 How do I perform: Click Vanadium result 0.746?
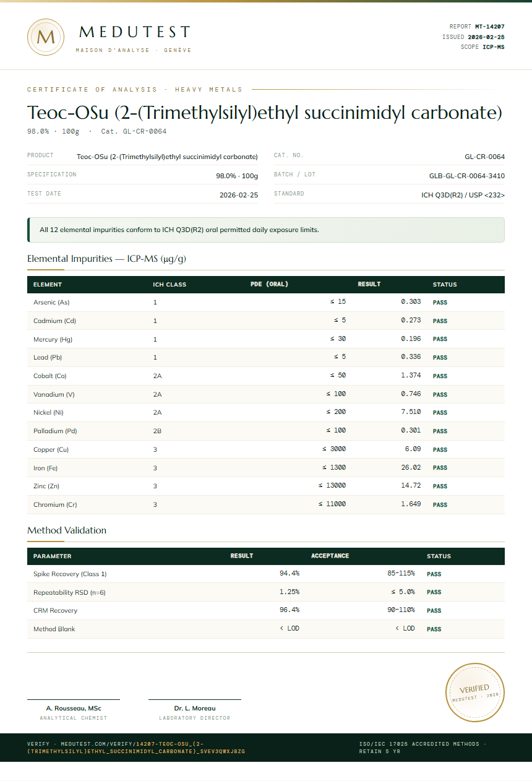[411, 394]
